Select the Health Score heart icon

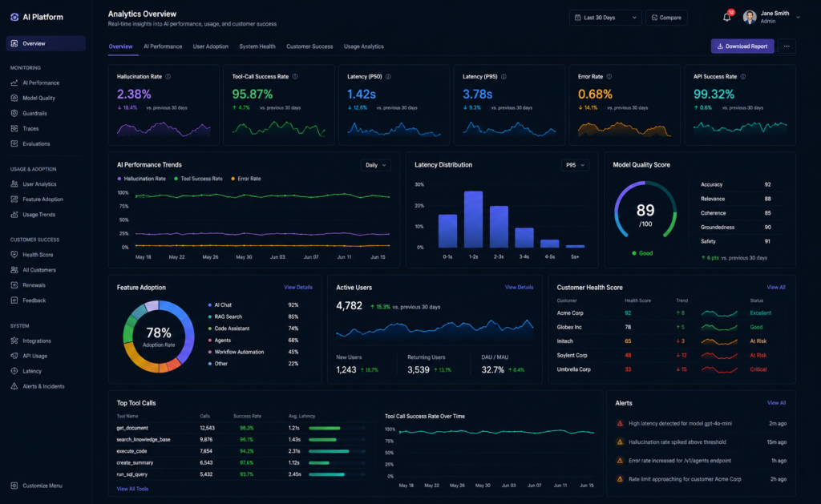coord(14,255)
